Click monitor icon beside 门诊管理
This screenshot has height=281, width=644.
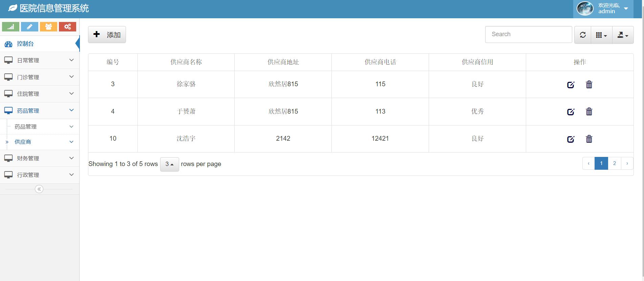coord(8,77)
